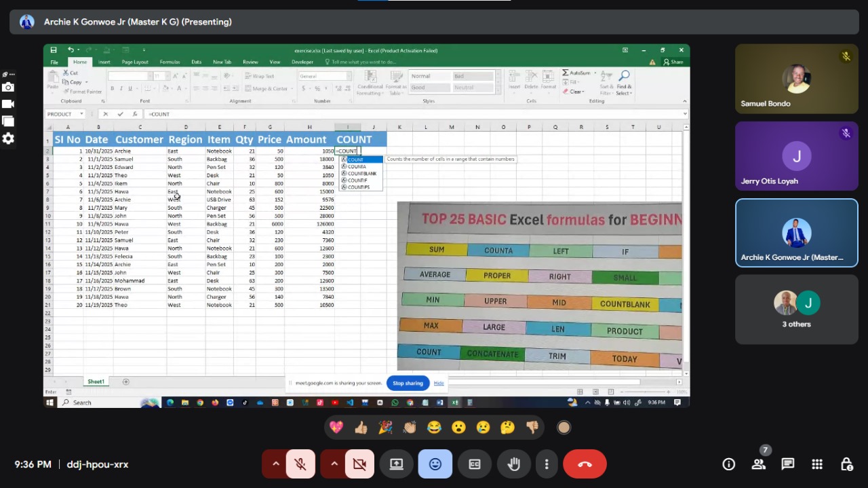Open the three-dot more options menu
Image resolution: width=868 pixels, height=488 pixels.
pos(547,464)
